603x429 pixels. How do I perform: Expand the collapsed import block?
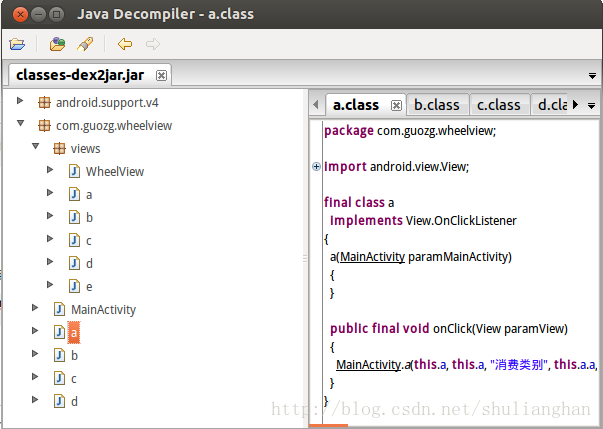click(316, 166)
